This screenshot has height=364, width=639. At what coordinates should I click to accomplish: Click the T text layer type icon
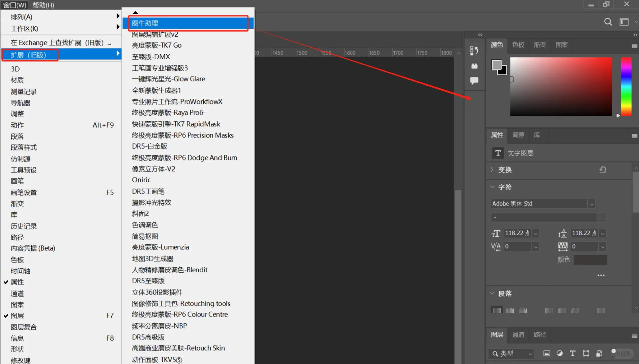498,153
